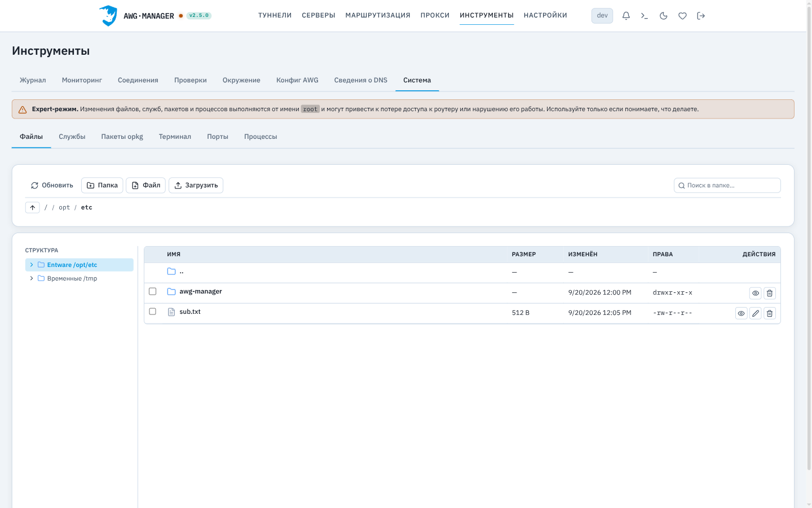Click the opt breadcrumb segment

pyautogui.click(x=64, y=208)
